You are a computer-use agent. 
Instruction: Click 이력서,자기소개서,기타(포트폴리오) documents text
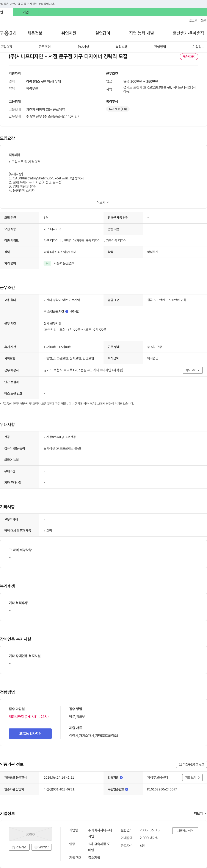pos(93,736)
